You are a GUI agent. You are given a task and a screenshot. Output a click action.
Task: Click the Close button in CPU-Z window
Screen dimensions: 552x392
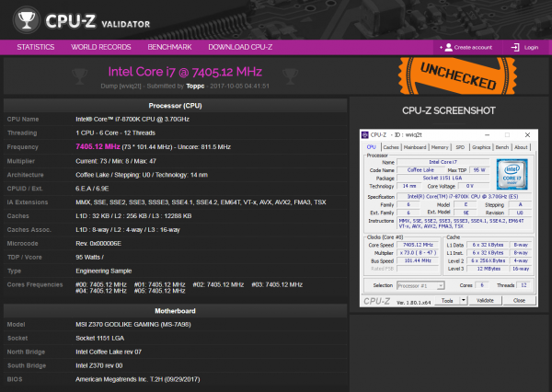click(x=519, y=300)
